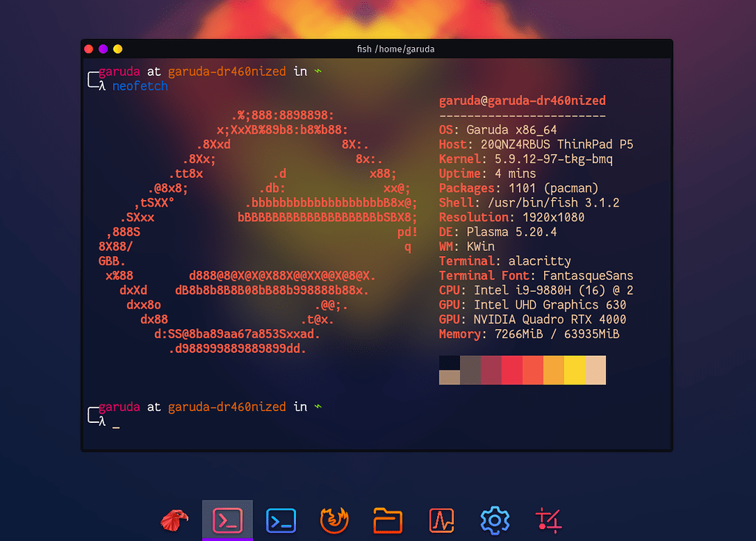Launch the screenshot crop tool icon

click(548, 520)
